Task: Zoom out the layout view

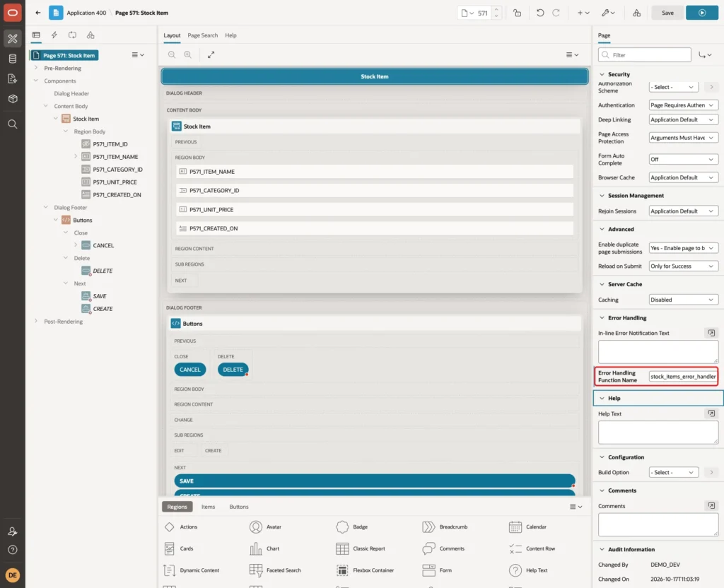Action: coord(172,54)
